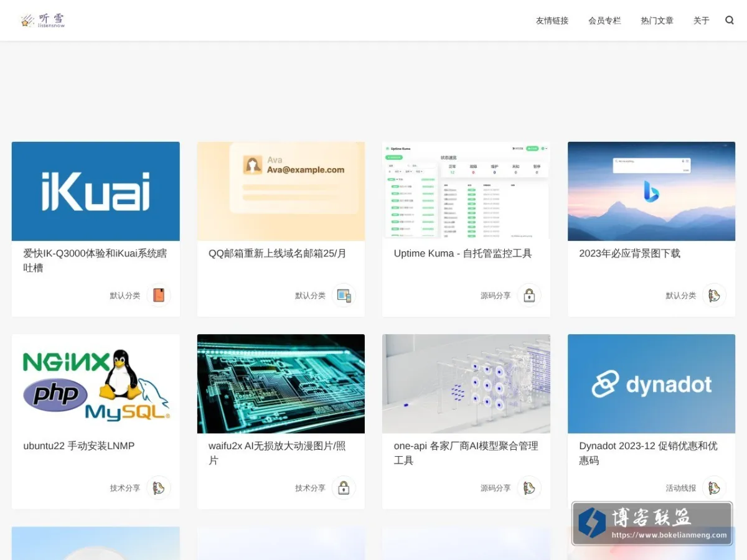Open the article one-api 各家厂商AI模型聚合管理工具
The width and height of the screenshot is (747, 560).
(x=466, y=453)
